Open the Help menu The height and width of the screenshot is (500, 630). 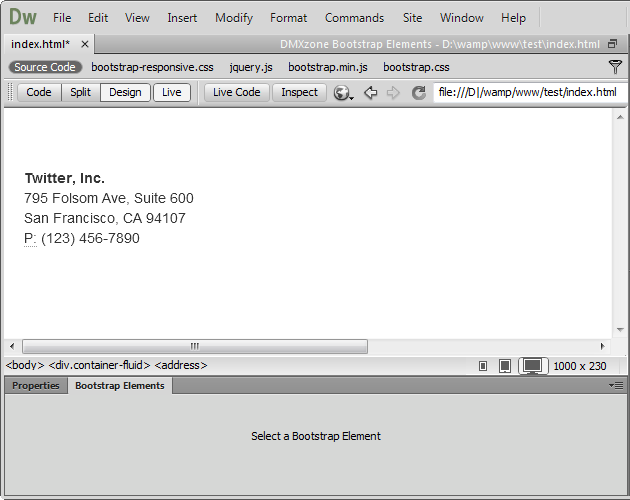(513, 18)
